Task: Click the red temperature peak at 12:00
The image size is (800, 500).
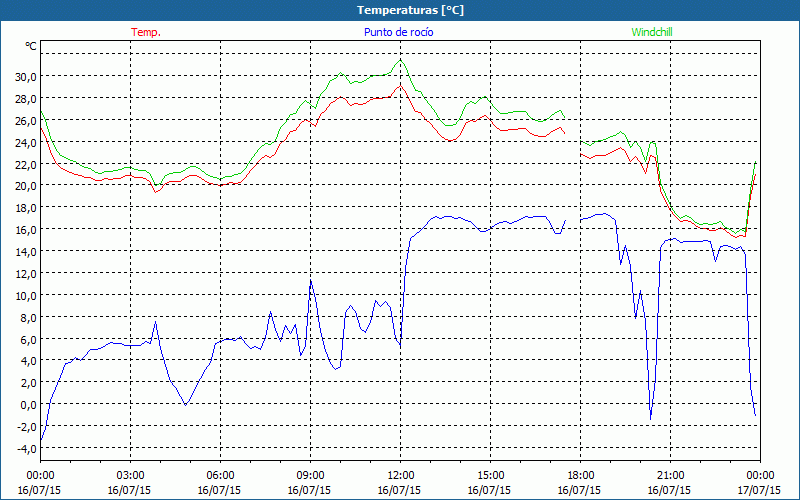Action: pyautogui.click(x=401, y=86)
